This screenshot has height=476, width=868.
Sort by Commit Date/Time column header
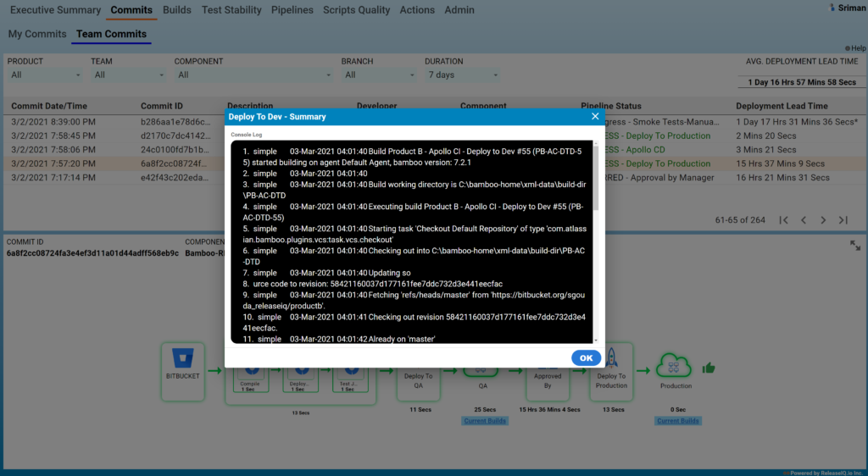tap(48, 106)
